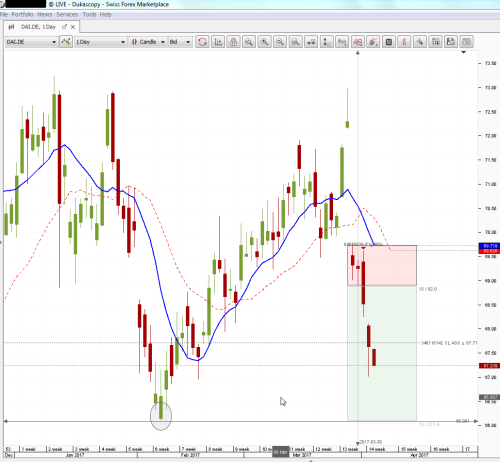Click the circled low candle marker
This screenshot has height=462, width=500.
tap(161, 416)
